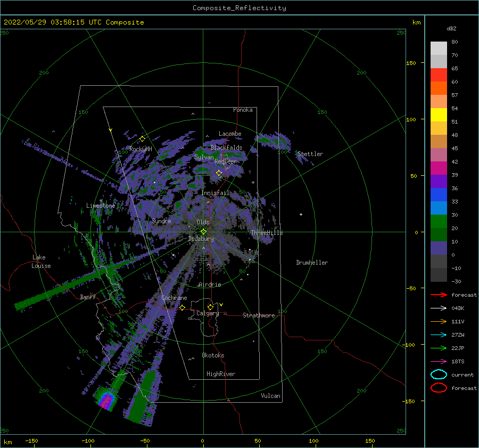Click the Lacombe town label

tap(230, 134)
